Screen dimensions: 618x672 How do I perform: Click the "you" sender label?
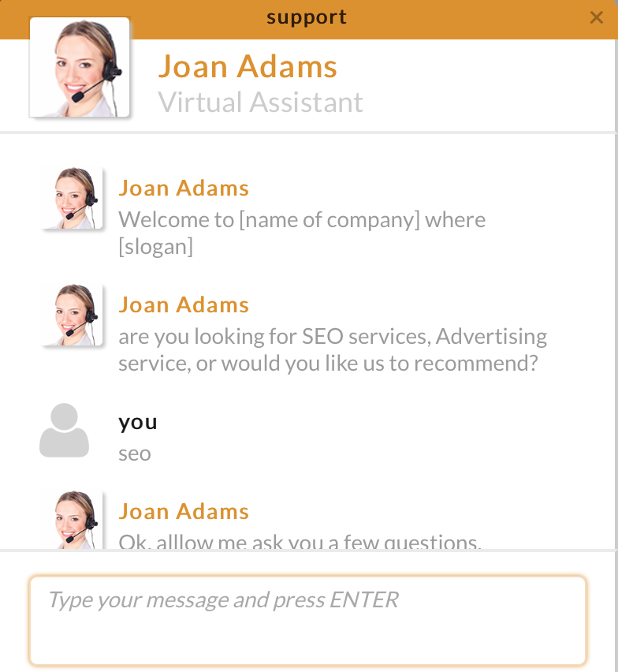138,422
